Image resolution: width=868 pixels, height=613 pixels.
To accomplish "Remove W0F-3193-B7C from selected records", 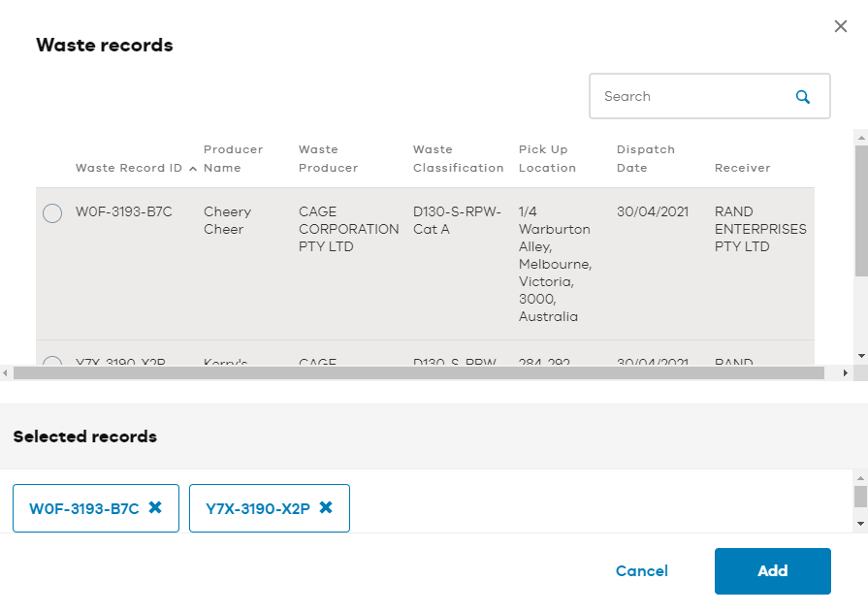I will pos(155,507).
